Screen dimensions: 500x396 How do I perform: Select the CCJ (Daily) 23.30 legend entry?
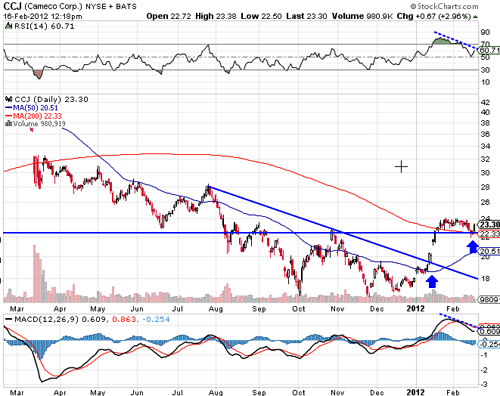tap(51, 99)
